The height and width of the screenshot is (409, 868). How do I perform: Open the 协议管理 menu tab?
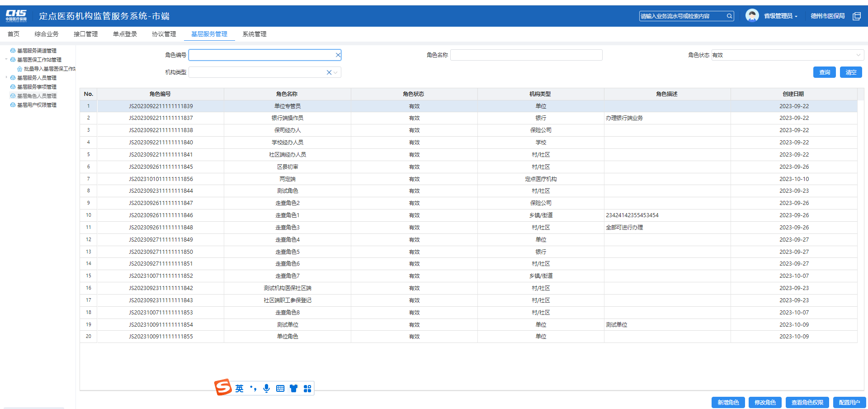pos(164,34)
